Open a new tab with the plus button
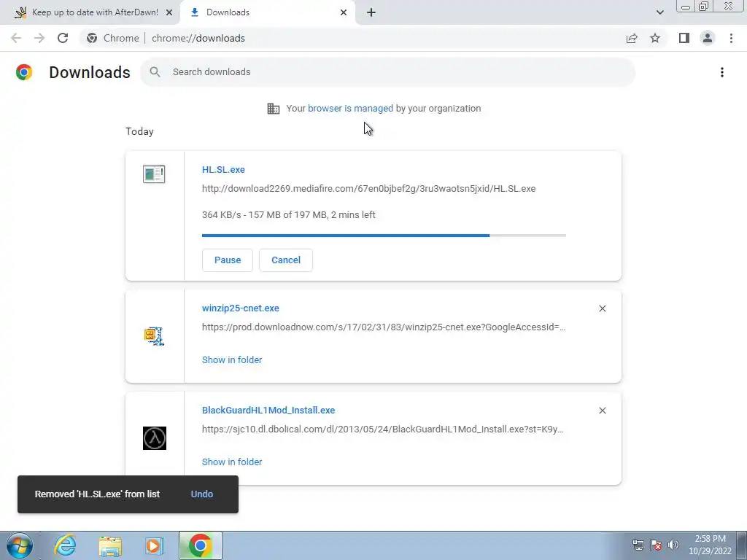The image size is (747, 560). pos(371,12)
